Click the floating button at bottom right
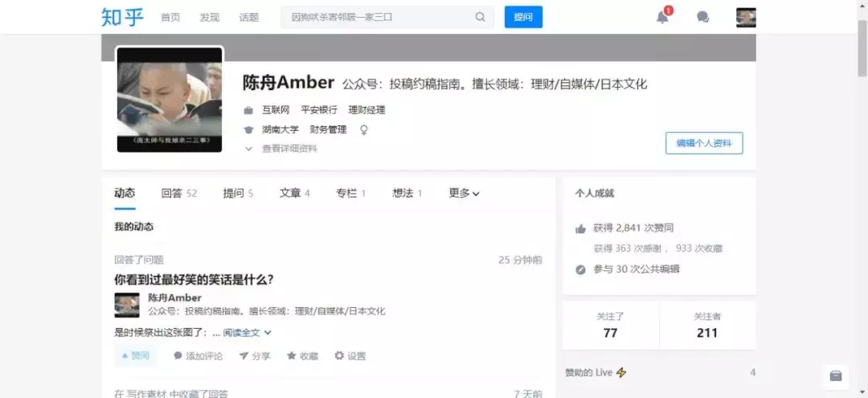868x398 pixels. point(836,376)
